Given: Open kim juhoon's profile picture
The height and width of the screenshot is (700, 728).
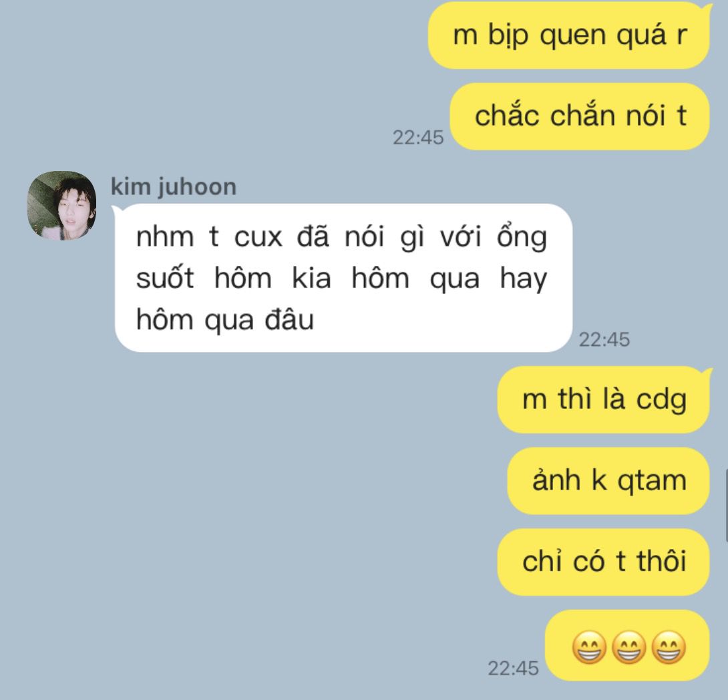Looking at the screenshot, I should pos(61,205).
